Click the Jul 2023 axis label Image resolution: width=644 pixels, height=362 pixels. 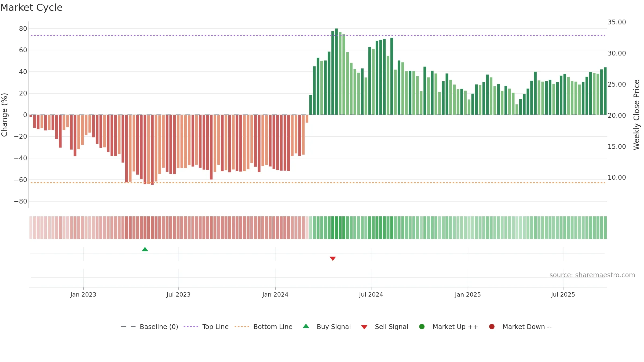tap(178, 294)
